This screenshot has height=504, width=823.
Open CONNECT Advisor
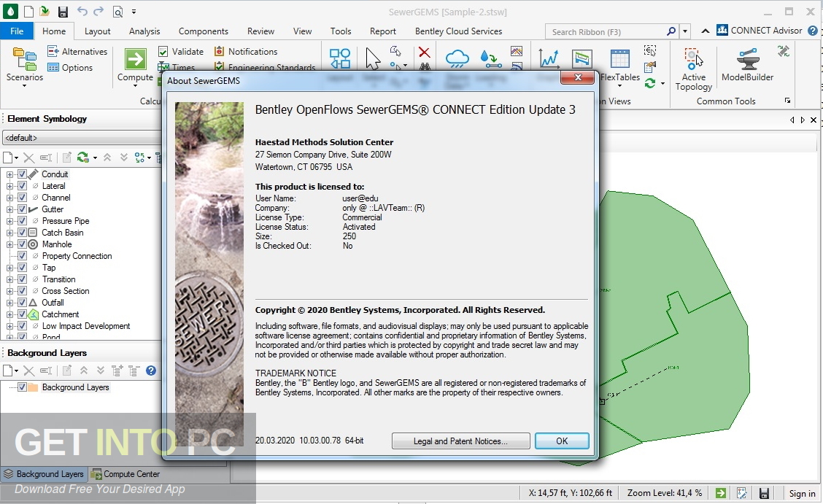coord(760,31)
